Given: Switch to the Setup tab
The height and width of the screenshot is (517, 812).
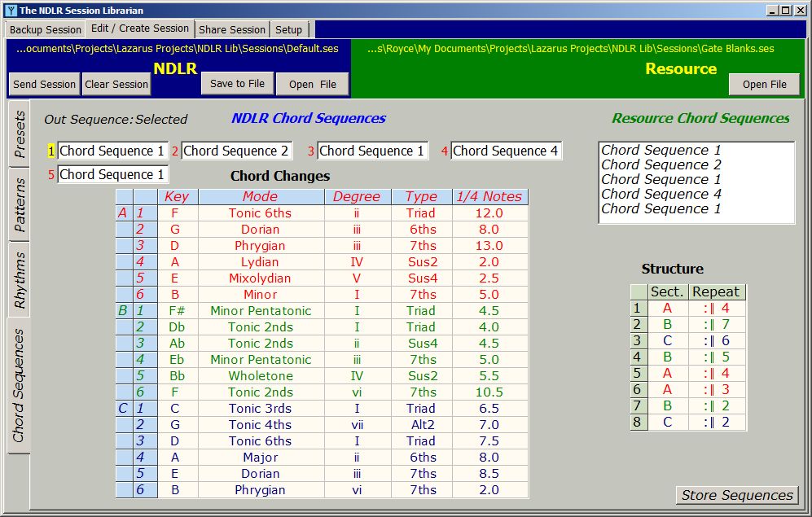Looking at the screenshot, I should pyautogui.click(x=289, y=28).
